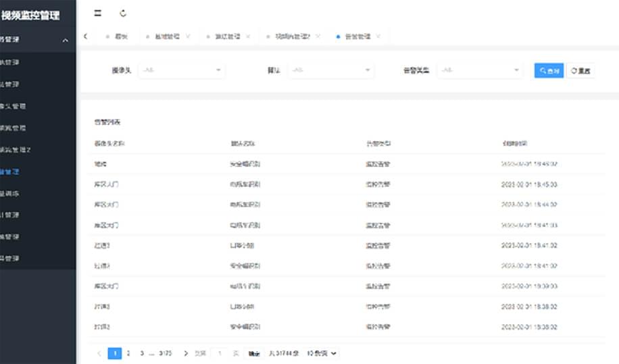Screen dimensions: 619x364
Task: Open the 摄像头 dropdown filter
Action: tap(181, 70)
